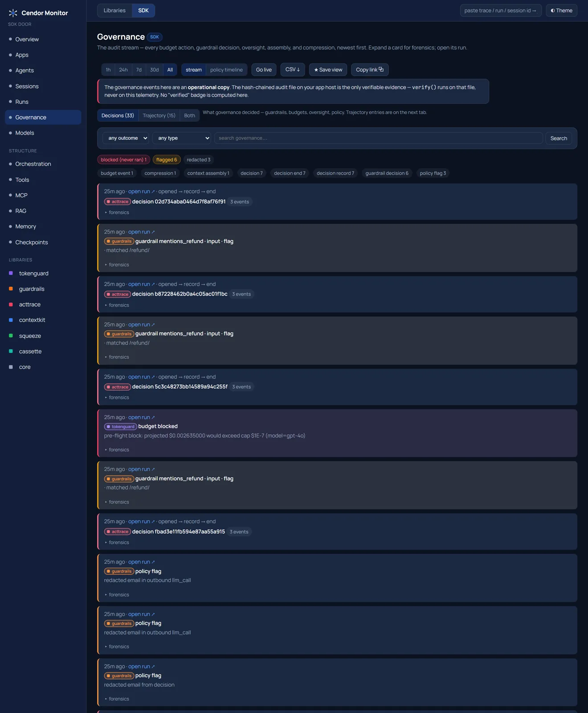Filter by guardrail decision 6 chip
The image size is (588, 713).
pyautogui.click(x=387, y=173)
